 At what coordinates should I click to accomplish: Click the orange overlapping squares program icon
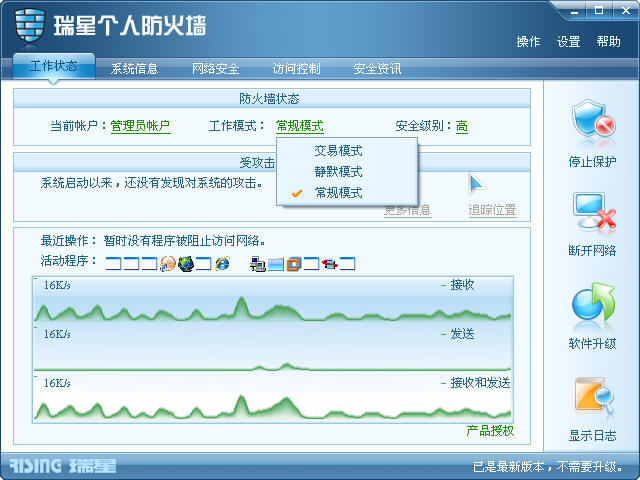pos(293,264)
